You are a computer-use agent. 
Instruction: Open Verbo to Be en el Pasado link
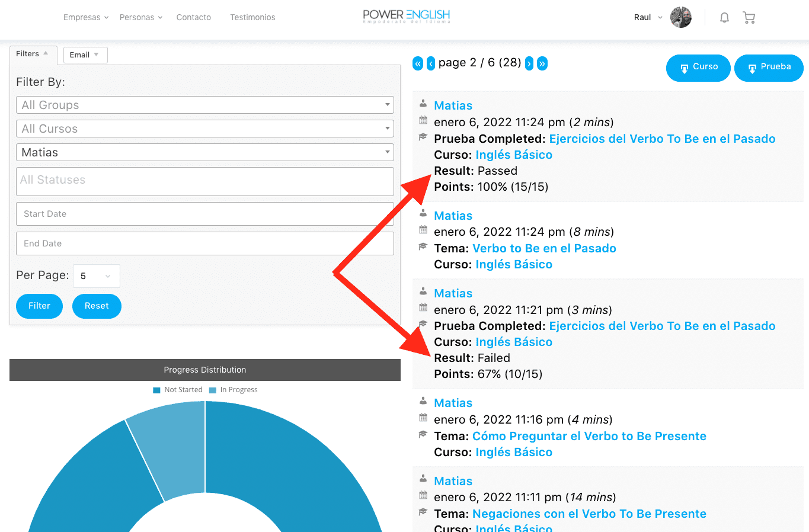point(544,248)
